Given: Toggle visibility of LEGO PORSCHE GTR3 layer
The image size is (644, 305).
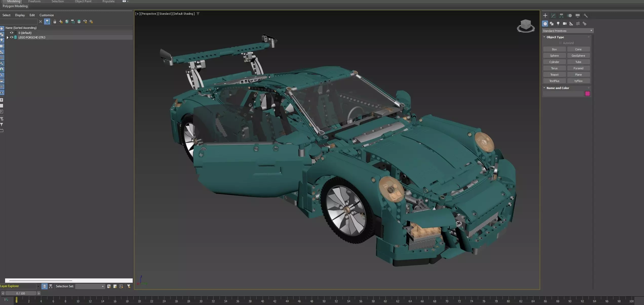Looking at the screenshot, I should [11, 37].
